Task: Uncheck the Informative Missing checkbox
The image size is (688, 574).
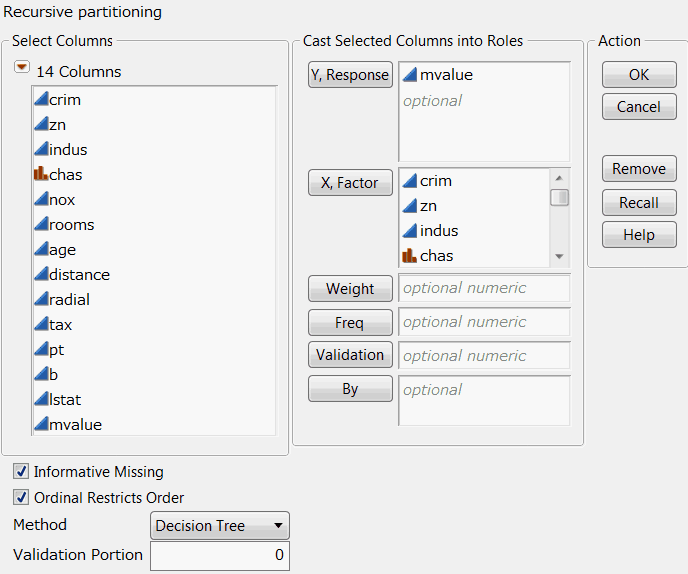Action: click(21, 472)
